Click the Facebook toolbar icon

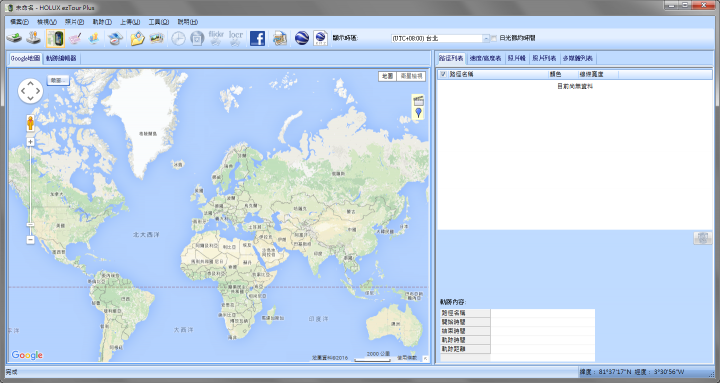pos(258,39)
